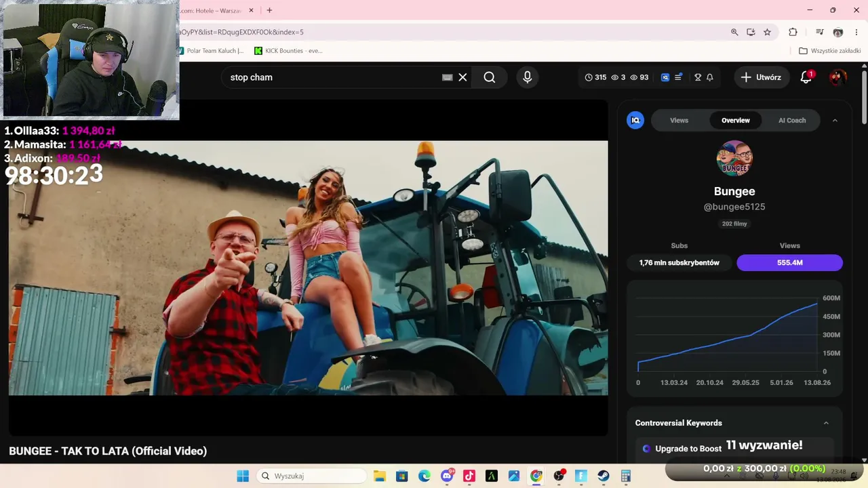Click the clock stat showing 315
868x488 pixels.
pos(595,77)
